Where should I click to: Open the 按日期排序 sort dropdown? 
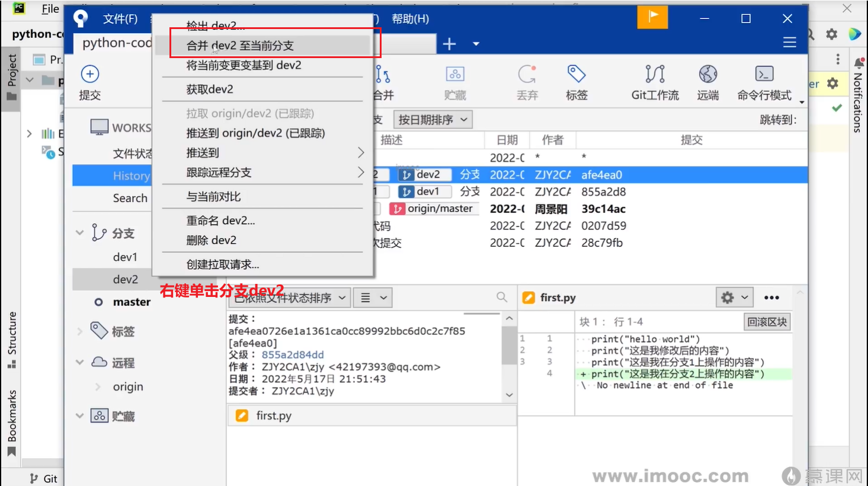point(433,120)
